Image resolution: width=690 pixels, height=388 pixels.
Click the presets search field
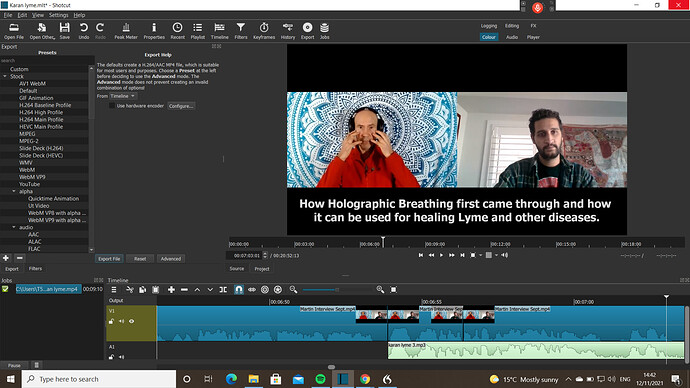coord(46,60)
